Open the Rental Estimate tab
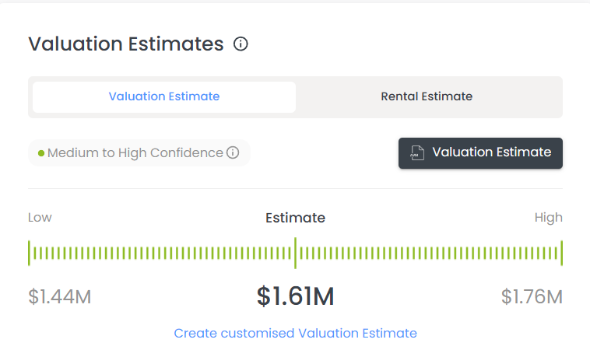 (x=427, y=97)
